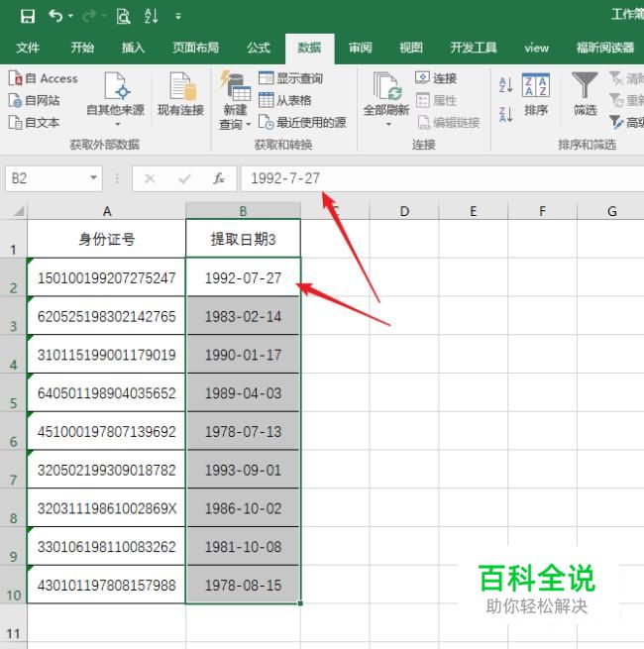
Task: Select cell 310115199001179019
Action: [x=107, y=355]
